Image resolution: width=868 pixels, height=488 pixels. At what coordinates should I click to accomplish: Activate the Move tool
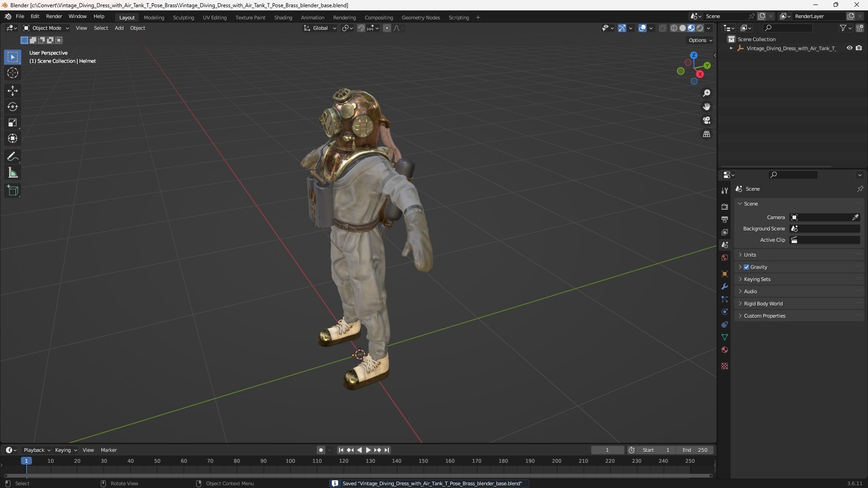13,91
